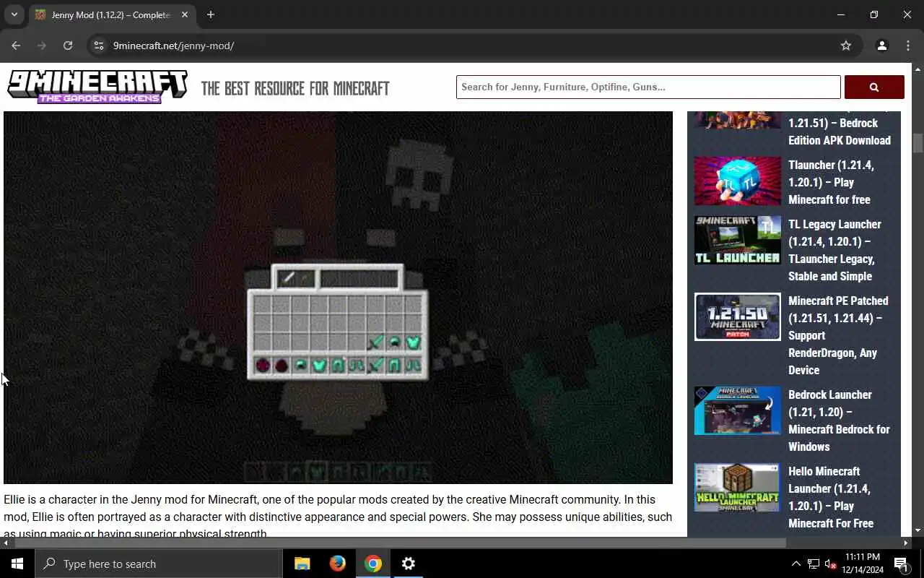
Task: Click the 'THE BEST RESOURCE FOR MINECRAFT' tagline
Action: pos(295,88)
